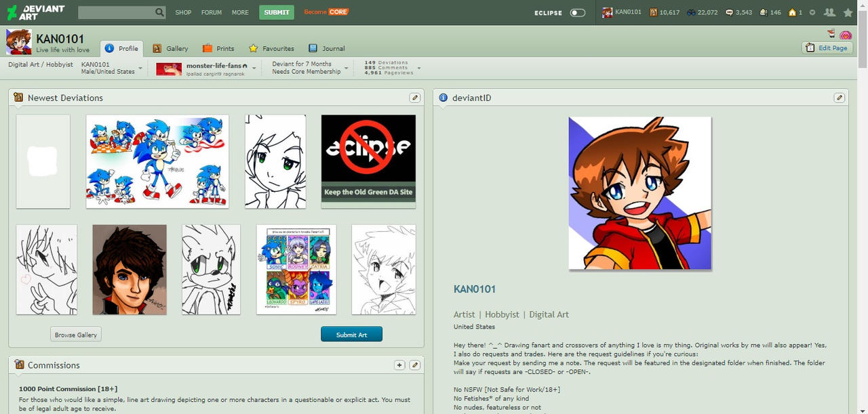Click the deviantID info icon
This screenshot has width=868, height=414.
pos(443,98)
